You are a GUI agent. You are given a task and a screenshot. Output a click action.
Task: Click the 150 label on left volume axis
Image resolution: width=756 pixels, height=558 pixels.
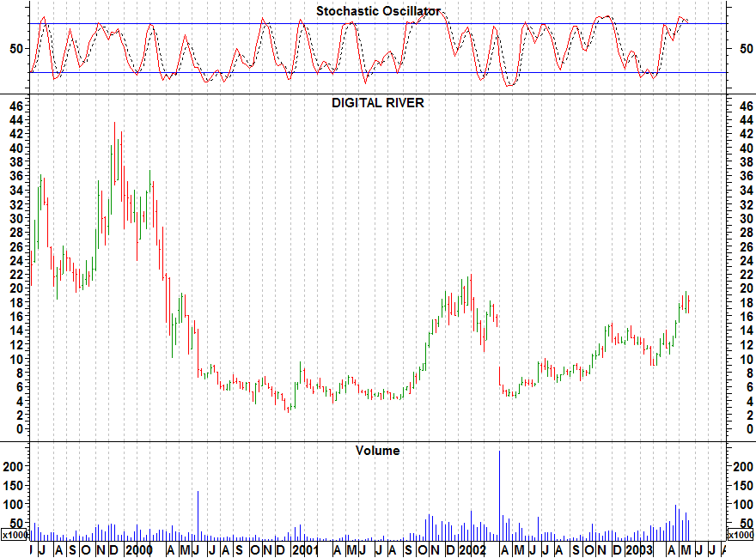(13, 486)
